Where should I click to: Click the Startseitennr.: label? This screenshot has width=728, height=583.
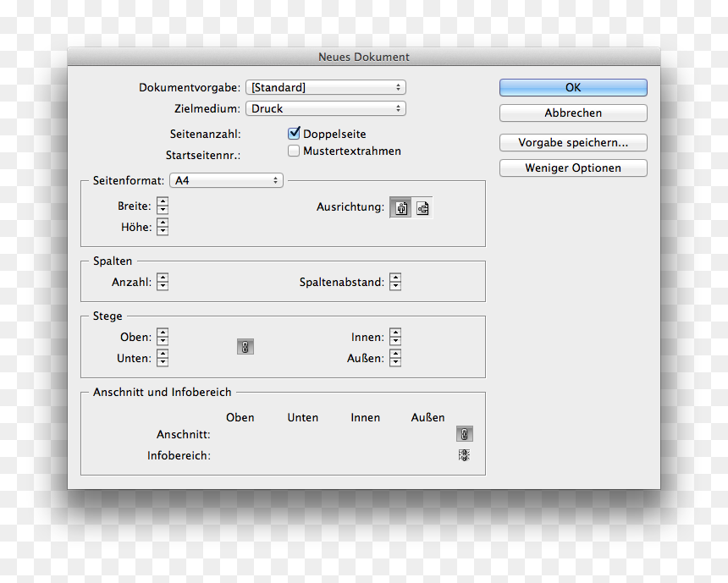click(x=203, y=155)
